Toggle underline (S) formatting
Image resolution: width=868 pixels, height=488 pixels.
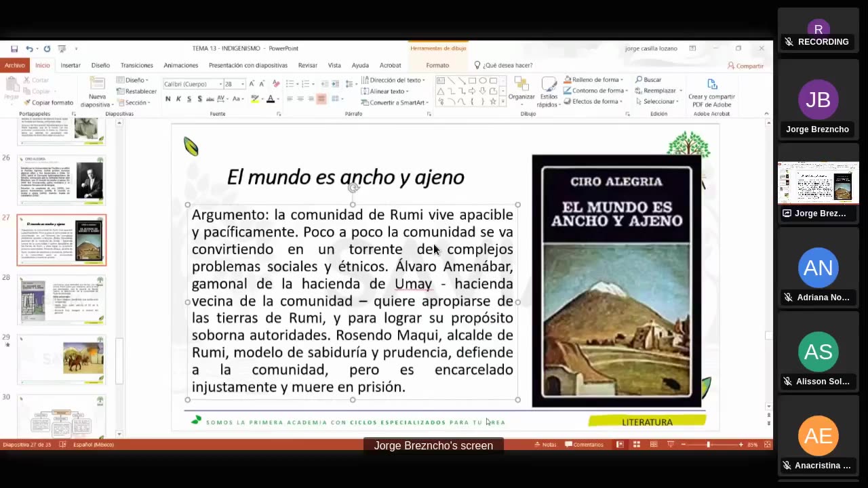189,99
